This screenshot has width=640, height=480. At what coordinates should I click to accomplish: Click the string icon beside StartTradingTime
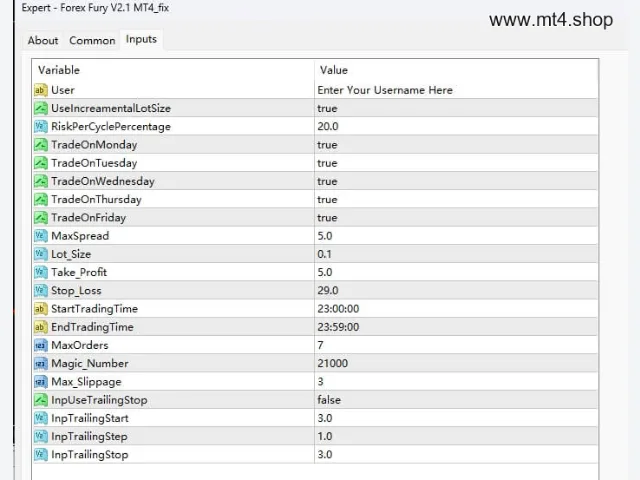coord(40,309)
